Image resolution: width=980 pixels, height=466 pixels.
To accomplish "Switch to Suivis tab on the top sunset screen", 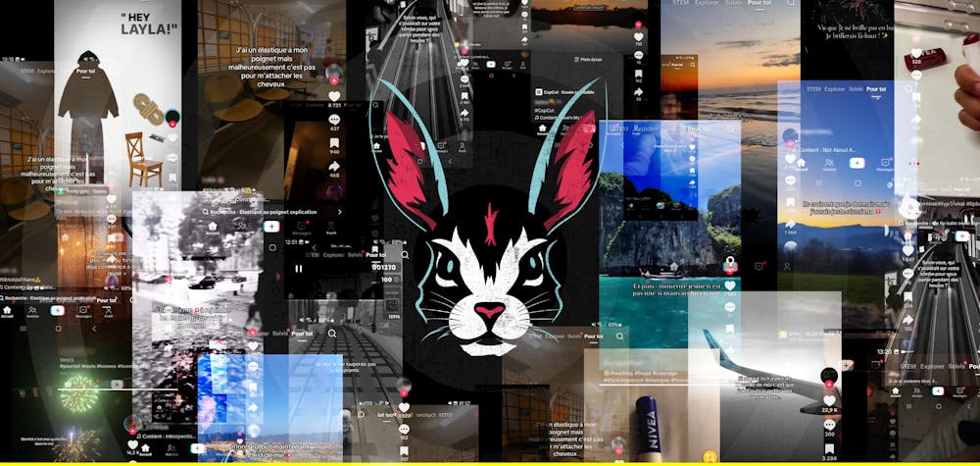I will [x=734, y=3].
